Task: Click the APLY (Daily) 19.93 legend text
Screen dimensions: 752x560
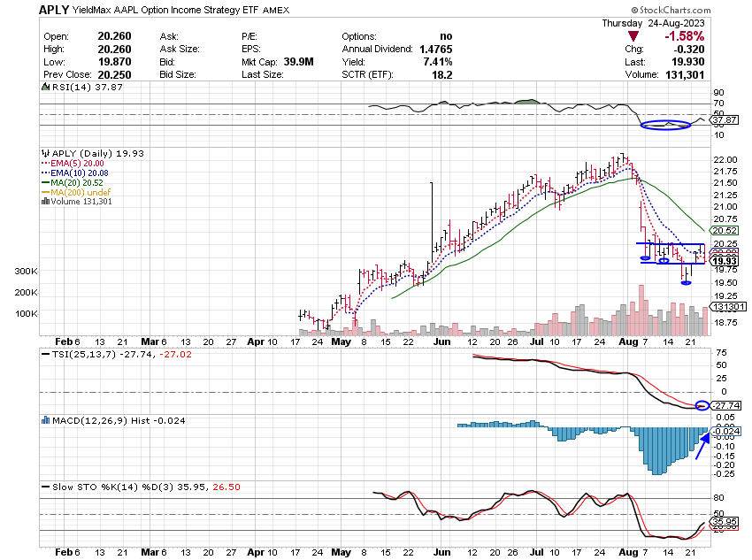Action: click(x=98, y=153)
